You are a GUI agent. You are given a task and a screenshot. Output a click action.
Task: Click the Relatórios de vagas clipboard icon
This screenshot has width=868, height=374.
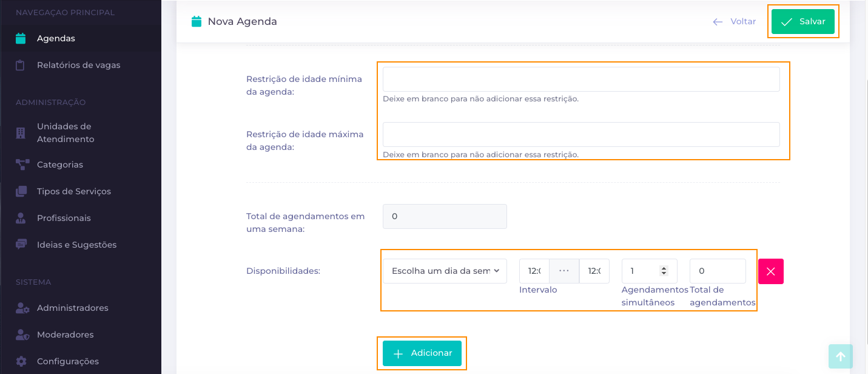(21, 65)
